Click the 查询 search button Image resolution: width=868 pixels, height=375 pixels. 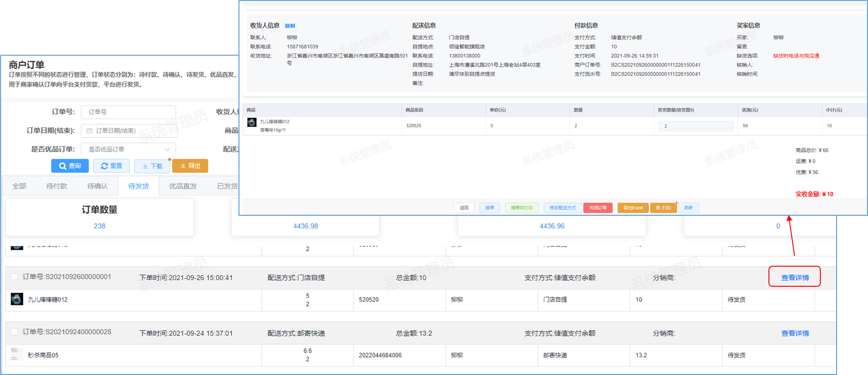[x=70, y=166]
